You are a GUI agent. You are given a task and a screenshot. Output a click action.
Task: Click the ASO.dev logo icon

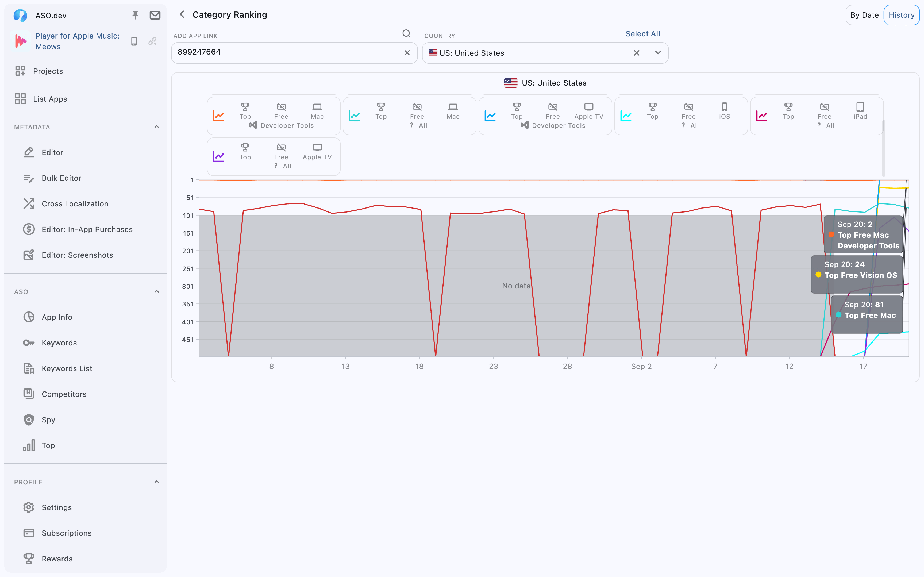coord(20,15)
